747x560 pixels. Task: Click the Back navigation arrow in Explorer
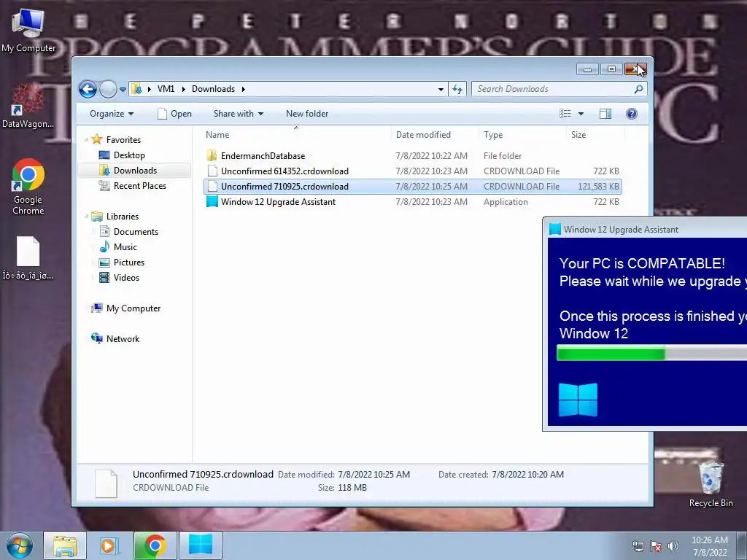(88, 89)
